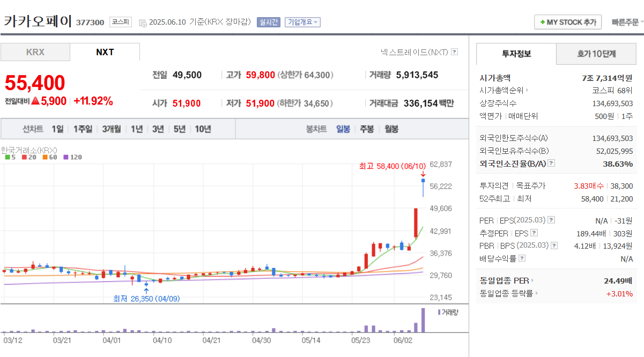Click help icon beside 외국인소진율(B/A)
Screen dimensions: 644x357
(551, 163)
